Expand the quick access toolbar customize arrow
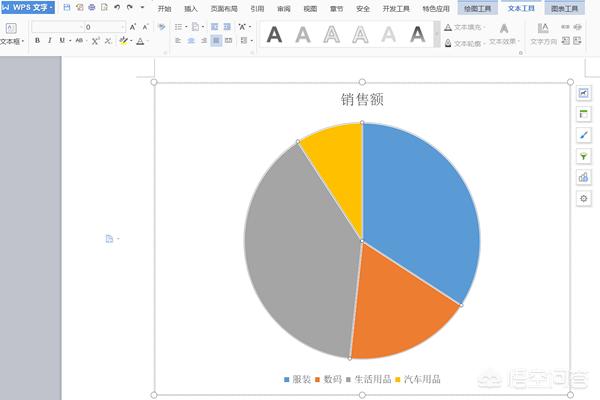This screenshot has width=600, height=400. [142, 7]
